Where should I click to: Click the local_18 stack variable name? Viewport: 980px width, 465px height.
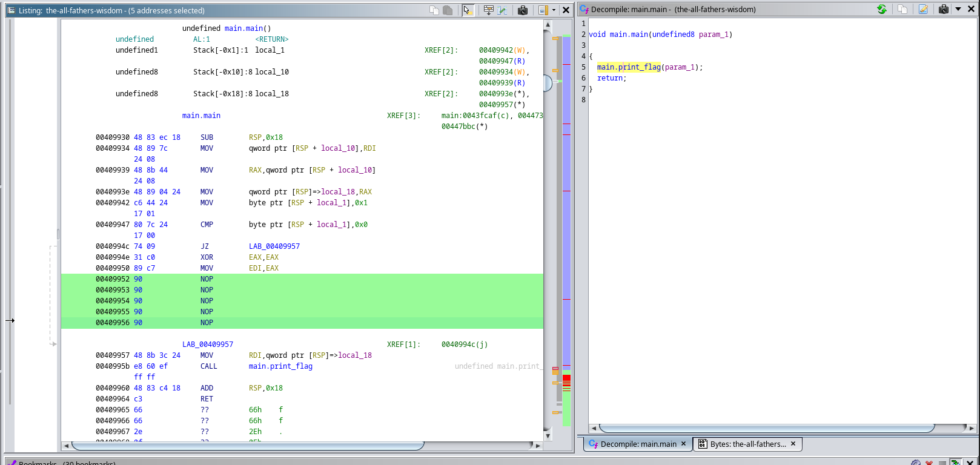coord(271,94)
